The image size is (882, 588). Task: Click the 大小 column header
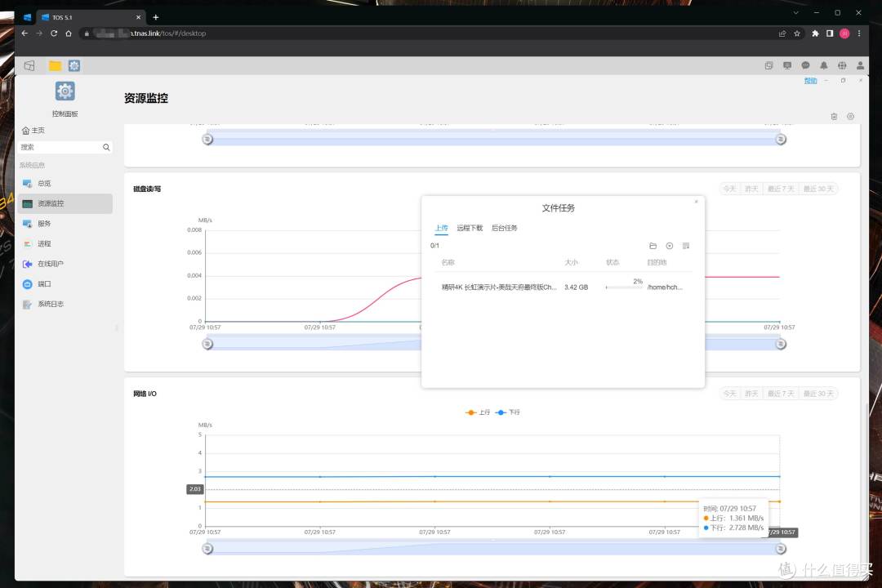coord(571,263)
